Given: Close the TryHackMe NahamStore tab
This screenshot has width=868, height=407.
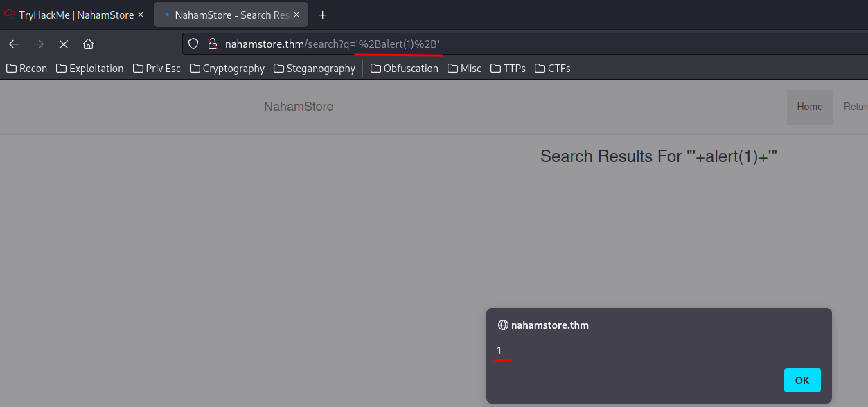Looking at the screenshot, I should 141,15.
